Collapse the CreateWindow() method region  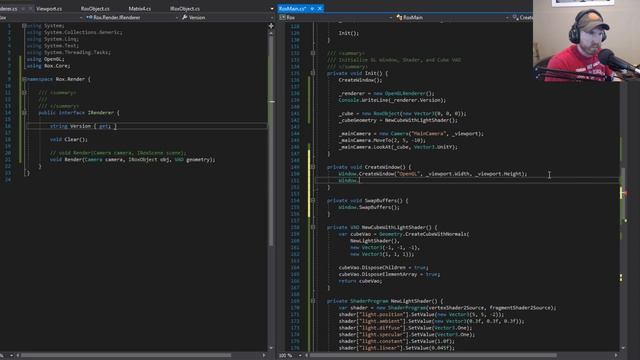(313, 167)
